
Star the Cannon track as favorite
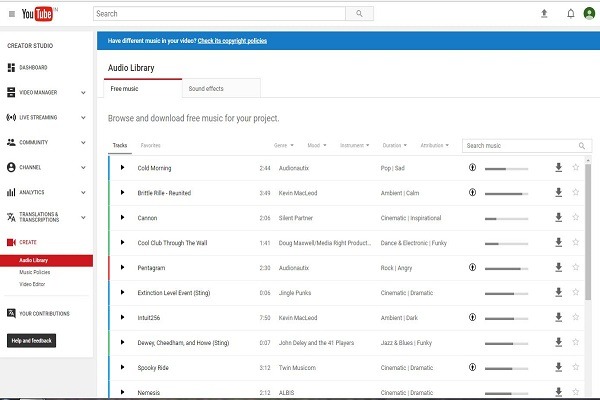575,218
